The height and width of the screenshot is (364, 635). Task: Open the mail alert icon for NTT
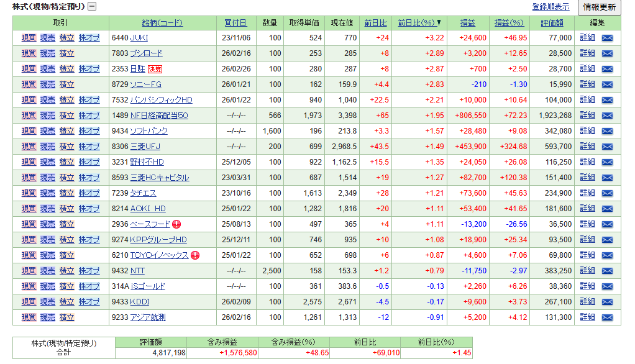[607, 271]
